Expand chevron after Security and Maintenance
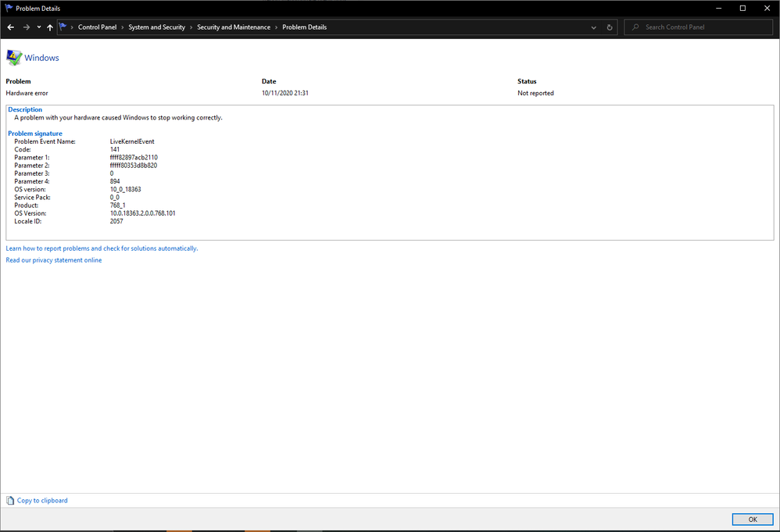 click(277, 27)
